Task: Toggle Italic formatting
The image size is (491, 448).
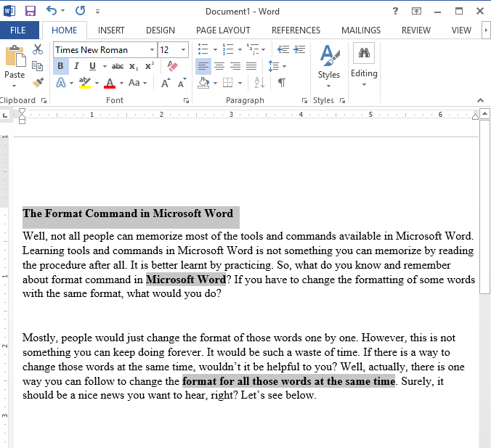Action: [x=76, y=66]
